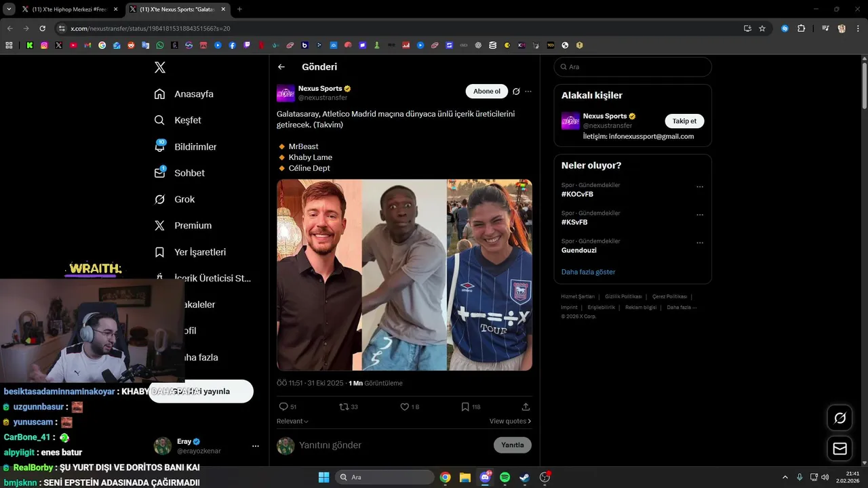Open Sohbet messages
Screen dimensions: 868x488
coord(179,173)
